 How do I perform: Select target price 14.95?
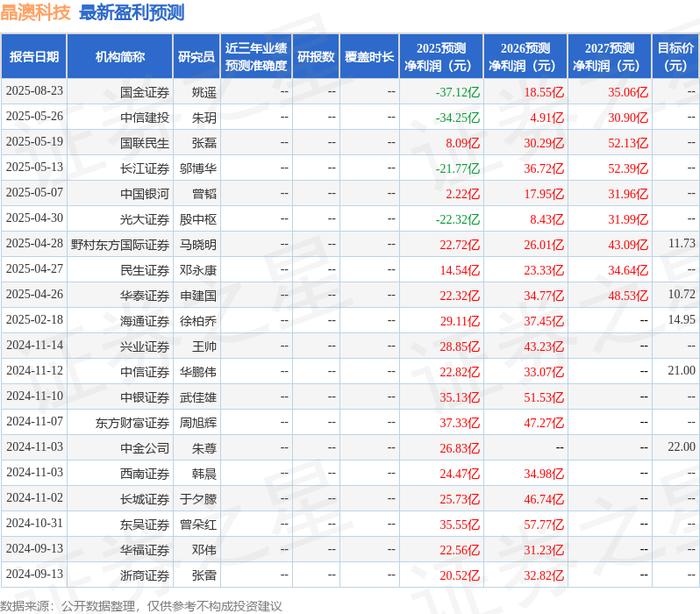tap(682, 320)
